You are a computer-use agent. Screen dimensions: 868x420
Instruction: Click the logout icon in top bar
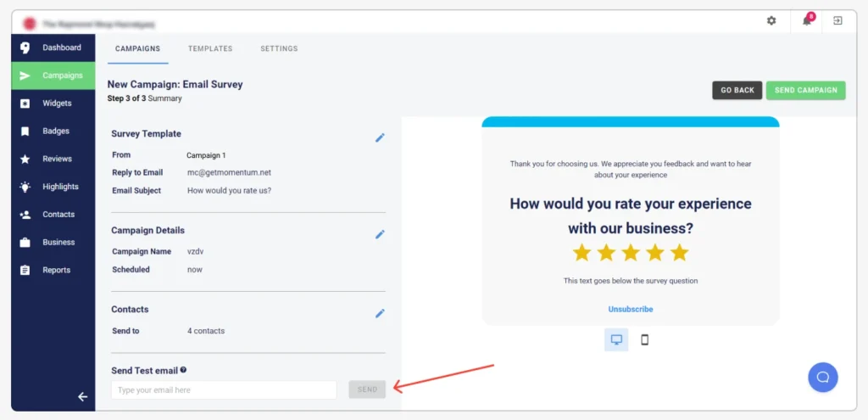(837, 21)
